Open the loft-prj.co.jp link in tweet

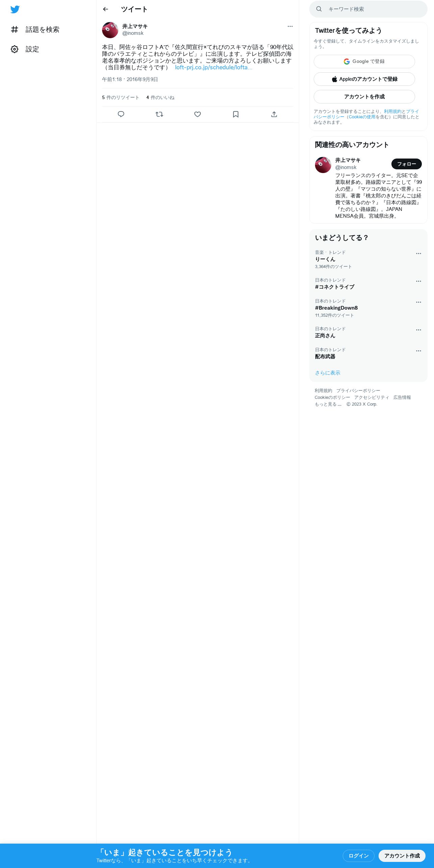point(214,67)
